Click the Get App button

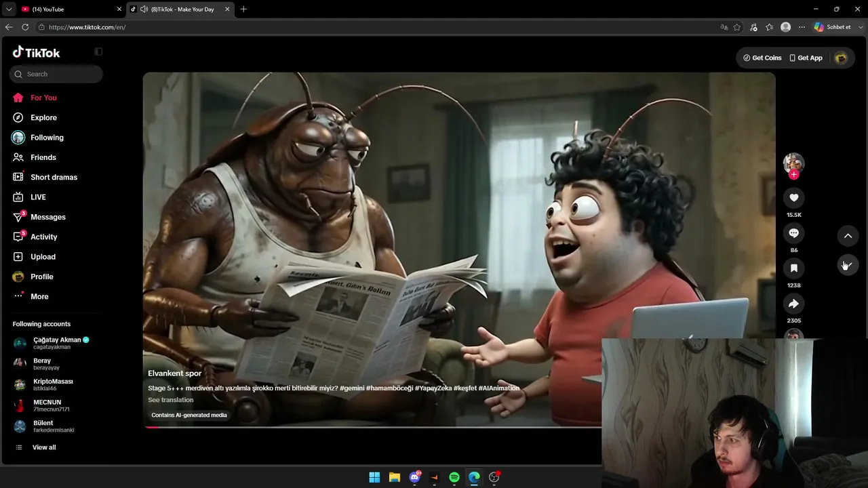point(806,58)
